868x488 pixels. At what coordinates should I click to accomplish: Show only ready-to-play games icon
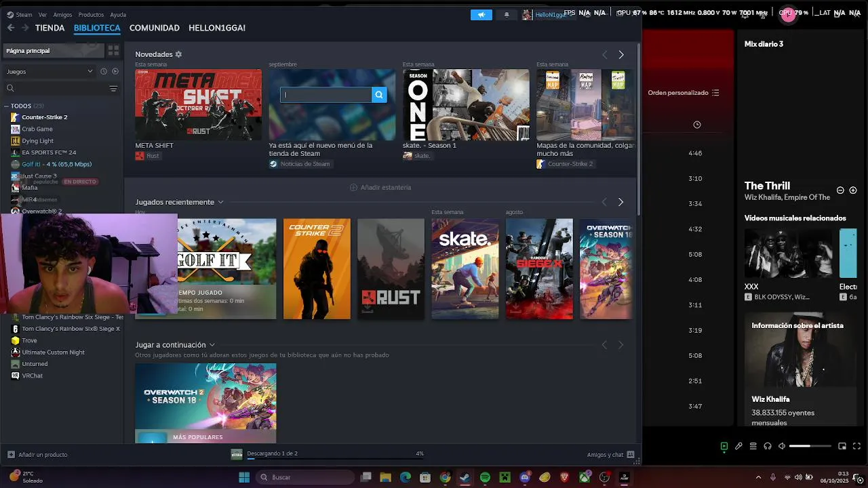point(115,71)
